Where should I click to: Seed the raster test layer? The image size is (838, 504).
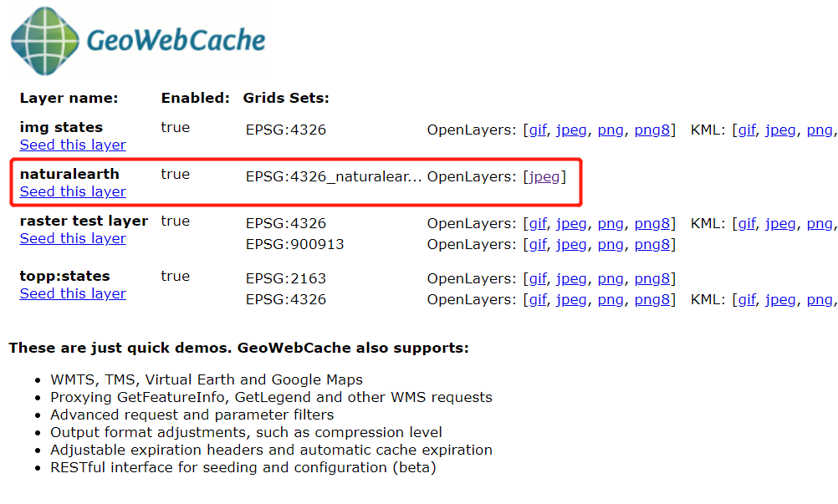pyautogui.click(x=72, y=238)
